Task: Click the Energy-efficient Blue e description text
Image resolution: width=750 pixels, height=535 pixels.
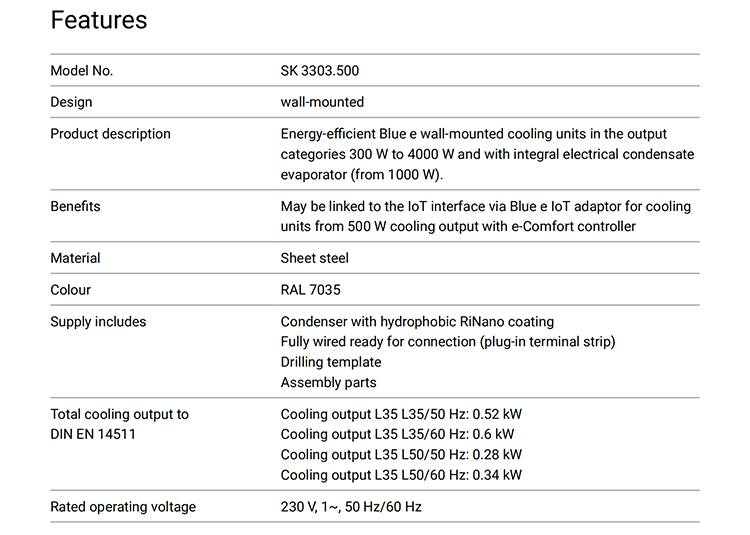Action: click(487, 154)
